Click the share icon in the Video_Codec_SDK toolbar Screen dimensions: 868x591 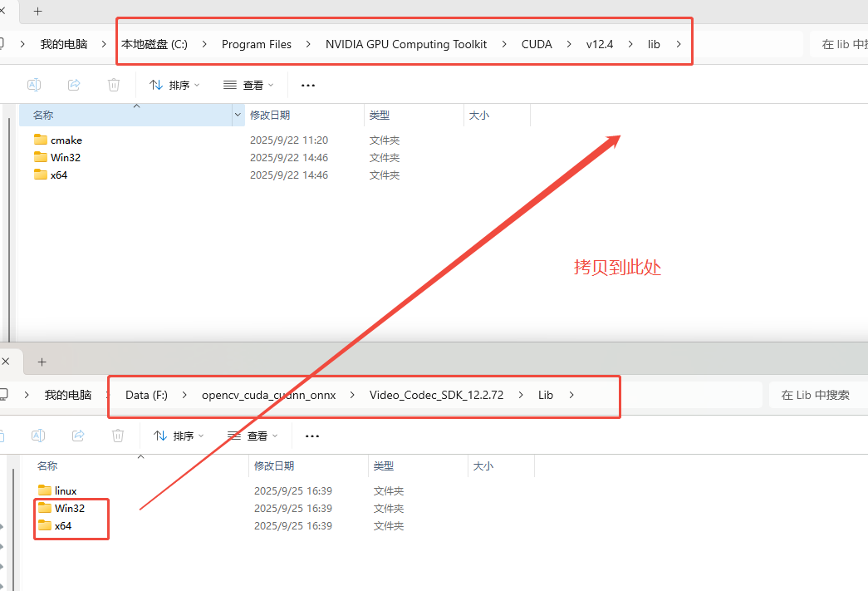point(78,436)
